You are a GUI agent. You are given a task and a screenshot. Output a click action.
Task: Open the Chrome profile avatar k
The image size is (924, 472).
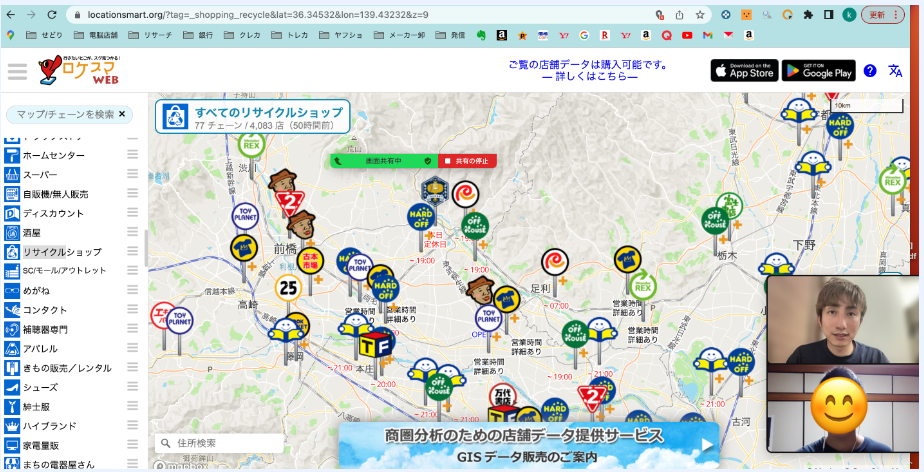(x=849, y=15)
